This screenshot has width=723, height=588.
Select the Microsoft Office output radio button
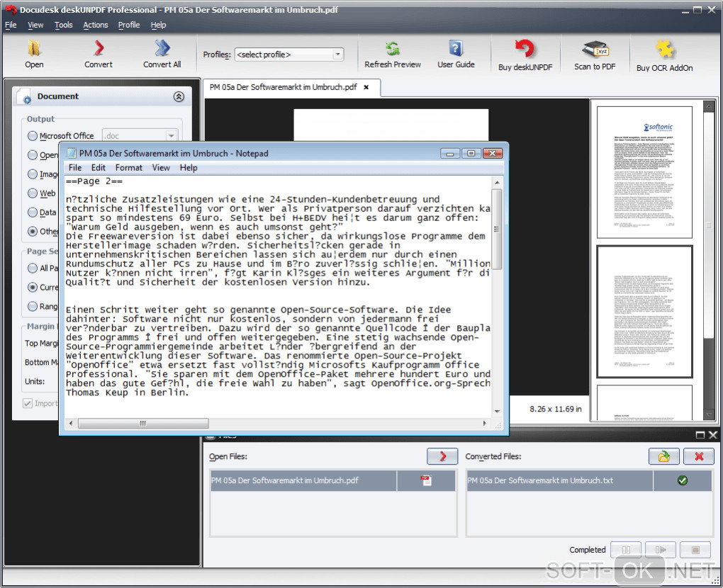click(33, 136)
